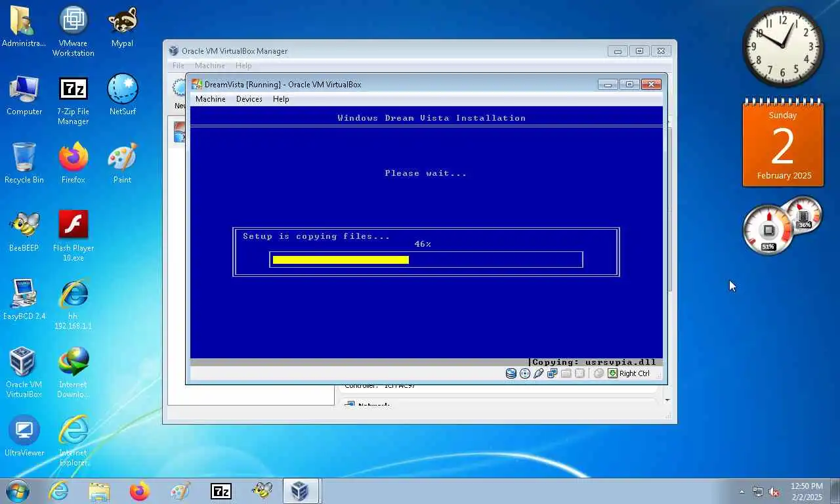
Task: Open Machine menu in VirtualBox Manager
Action: click(210, 66)
